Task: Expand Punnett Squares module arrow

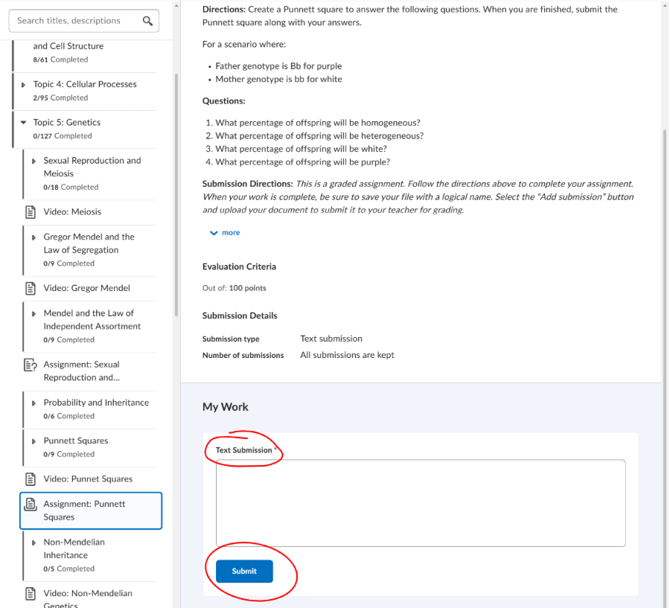Action: click(34, 441)
